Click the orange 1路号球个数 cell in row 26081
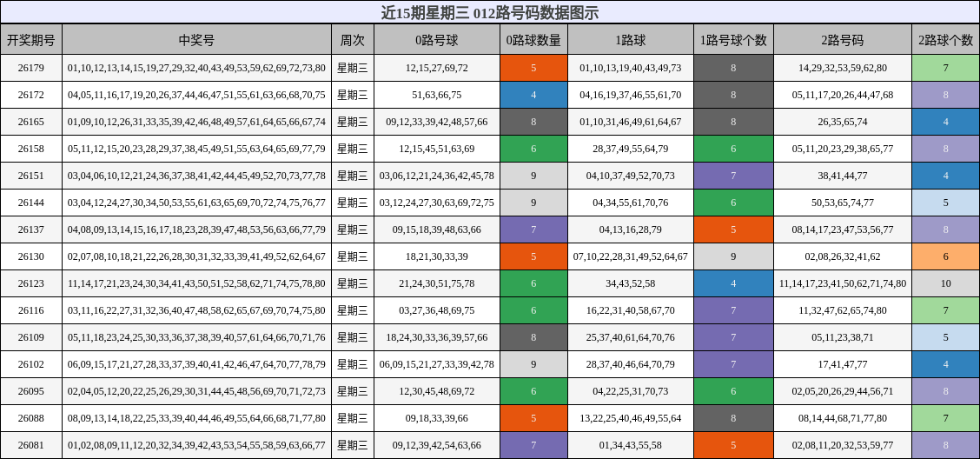 pos(734,444)
